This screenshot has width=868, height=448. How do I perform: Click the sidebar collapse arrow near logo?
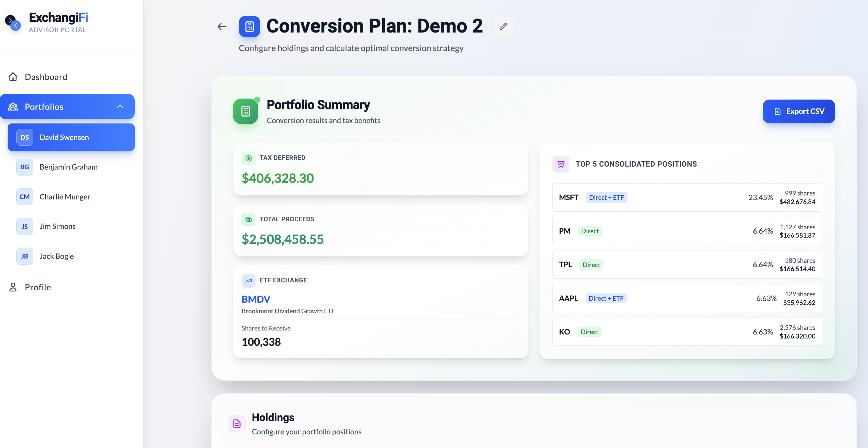tap(15, 26)
